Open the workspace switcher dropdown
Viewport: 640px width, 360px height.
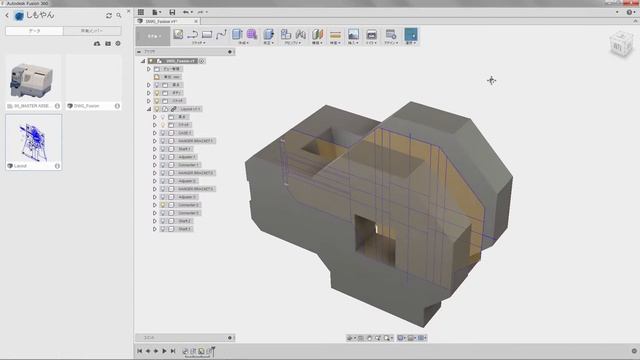(x=153, y=36)
